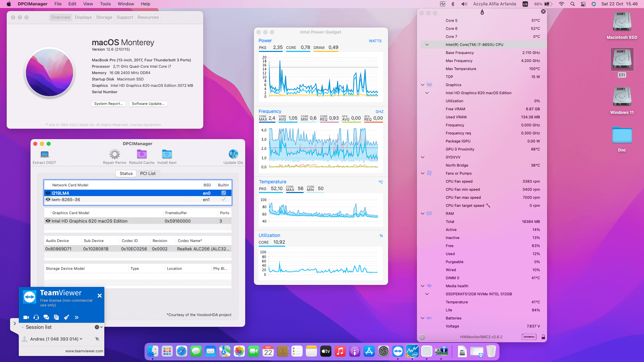This screenshot has width=644, height=362.
Task: Open Control Center in the menu bar
Action: point(583,4)
